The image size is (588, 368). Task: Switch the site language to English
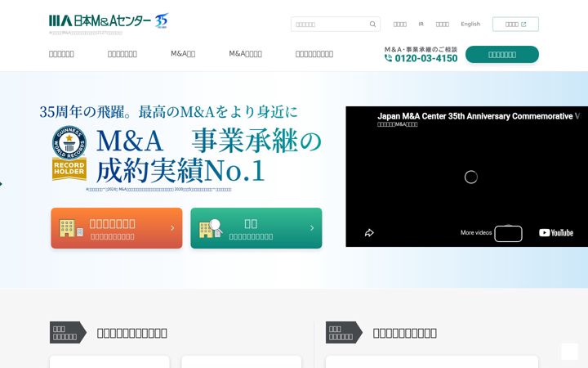coord(470,24)
